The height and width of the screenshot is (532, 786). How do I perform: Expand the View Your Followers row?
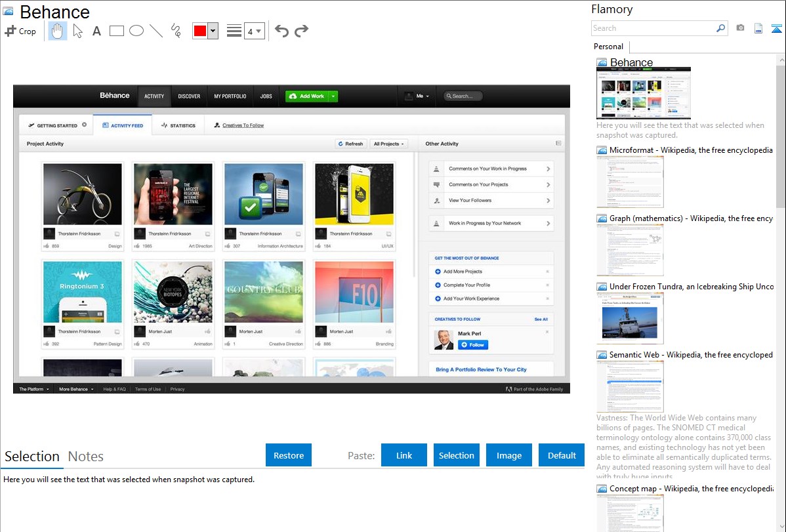click(491, 201)
